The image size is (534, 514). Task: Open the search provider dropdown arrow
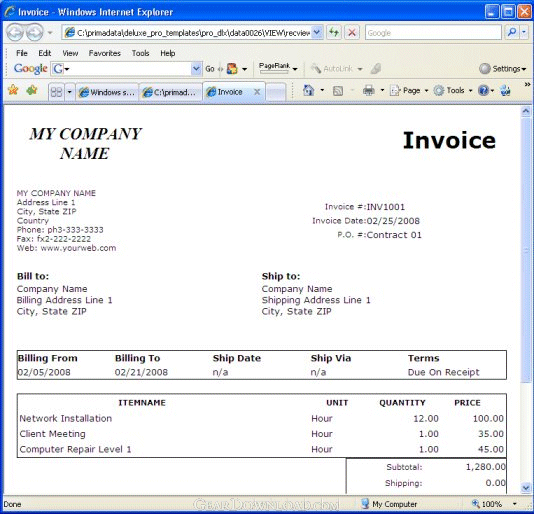pyautogui.click(x=524, y=32)
